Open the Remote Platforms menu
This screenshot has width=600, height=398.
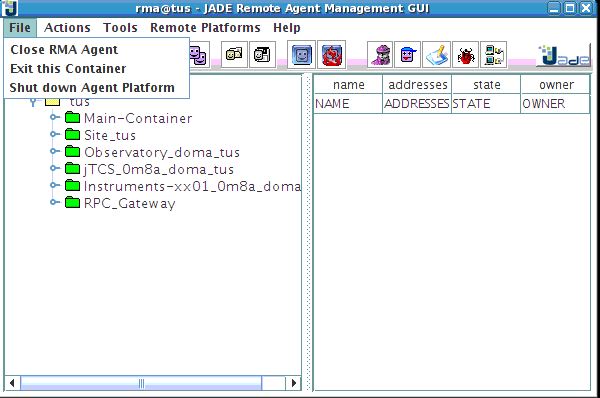coord(205,28)
